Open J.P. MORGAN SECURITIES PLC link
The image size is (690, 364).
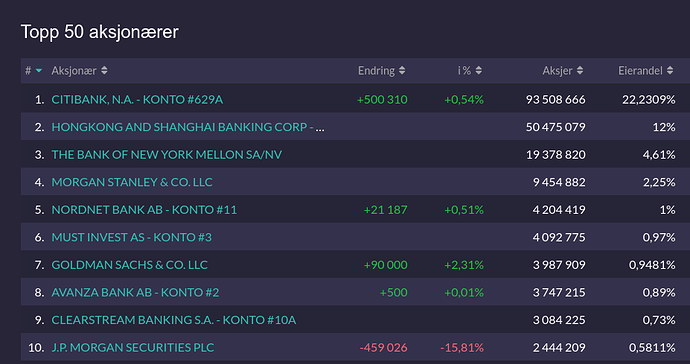point(132,348)
